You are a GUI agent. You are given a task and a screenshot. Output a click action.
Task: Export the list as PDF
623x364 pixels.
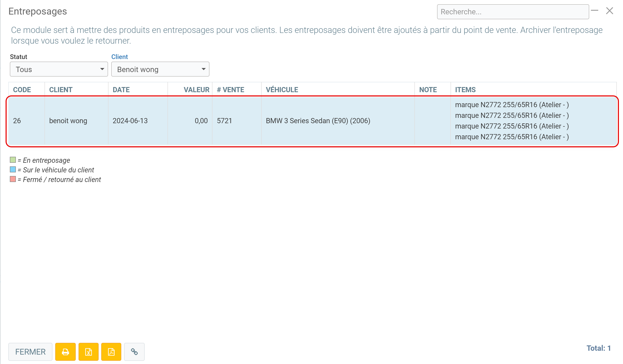tap(111, 351)
